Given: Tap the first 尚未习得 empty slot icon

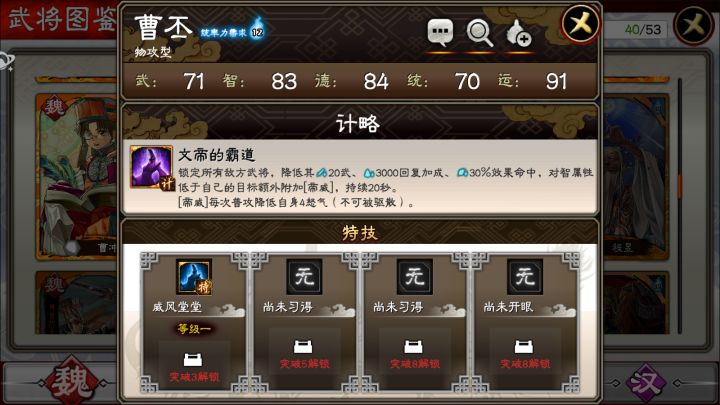Looking at the screenshot, I should pos(304,276).
